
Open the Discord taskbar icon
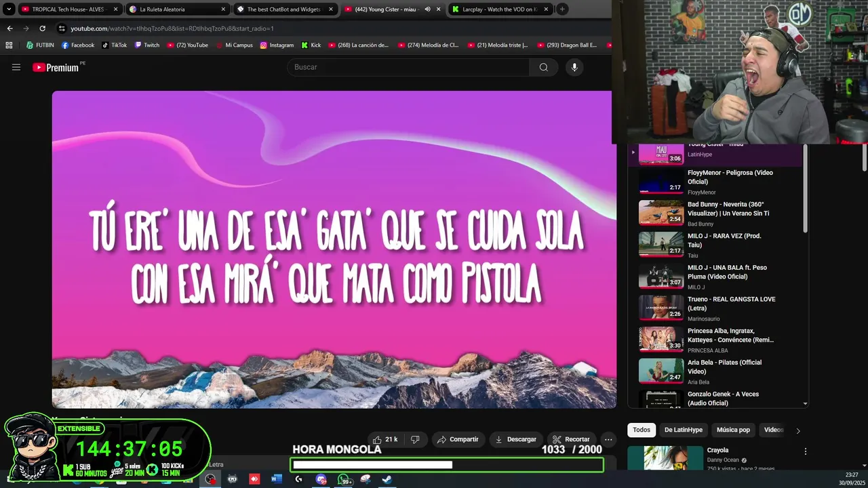(x=321, y=479)
